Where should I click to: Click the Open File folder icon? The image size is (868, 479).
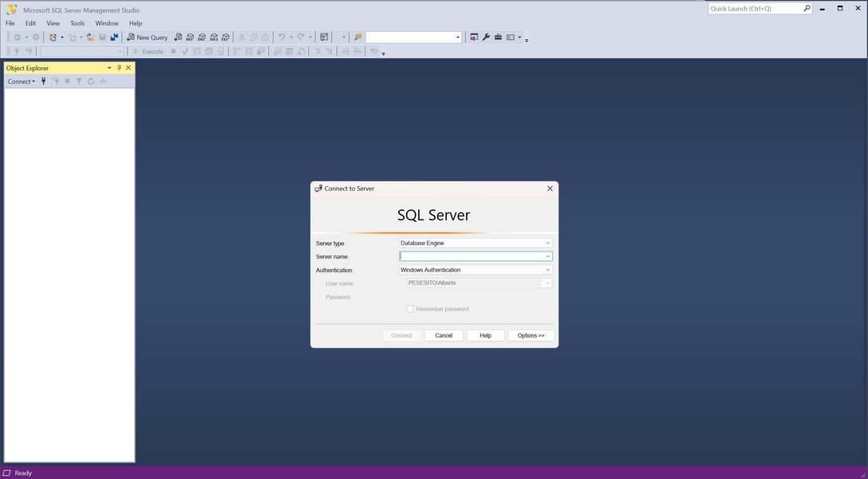click(90, 38)
